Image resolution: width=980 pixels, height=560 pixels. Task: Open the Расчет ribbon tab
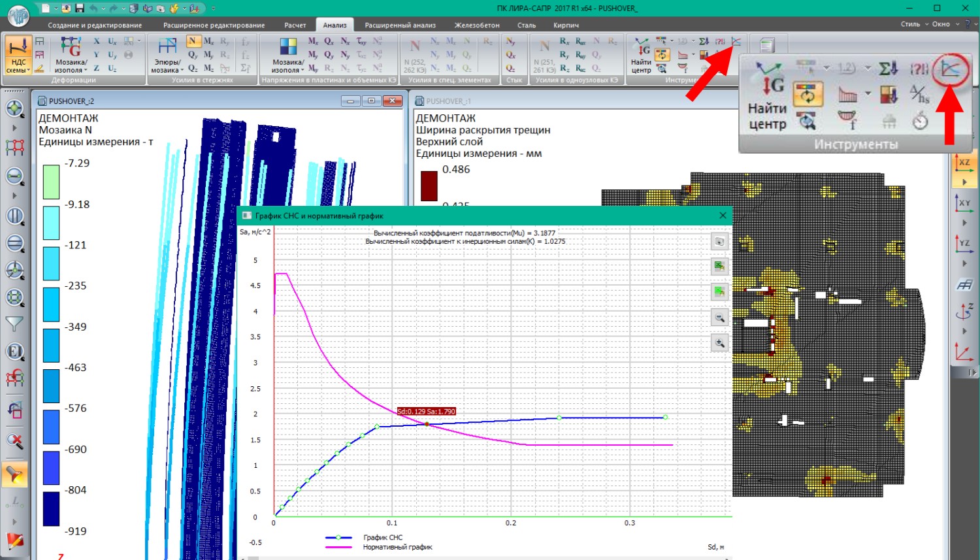click(x=295, y=25)
